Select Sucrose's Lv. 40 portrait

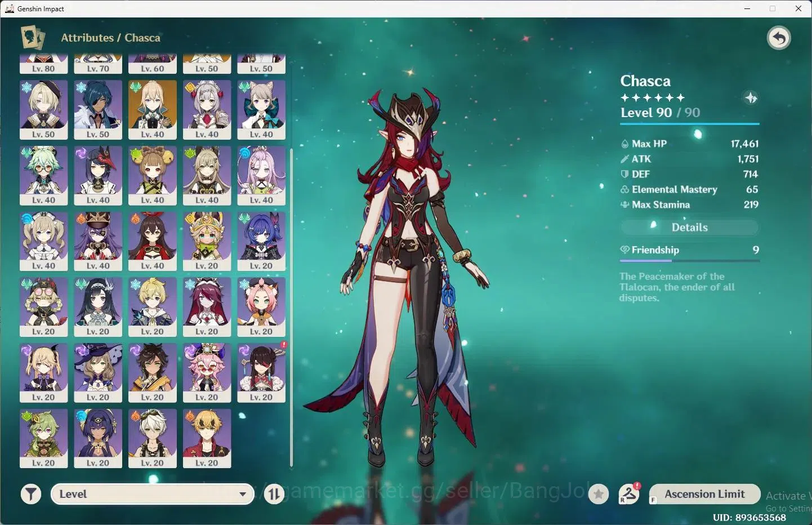tap(43, 176)
